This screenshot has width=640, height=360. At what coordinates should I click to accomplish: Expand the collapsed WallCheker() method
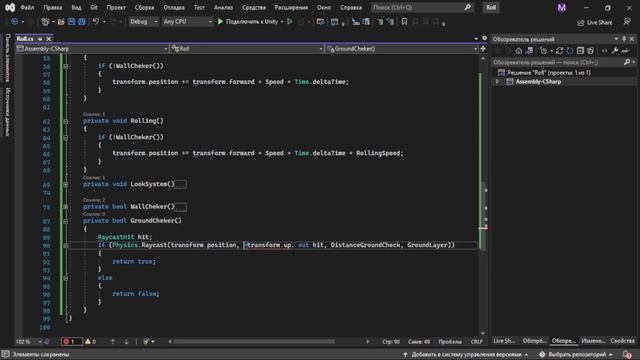(x=66, y=207)
